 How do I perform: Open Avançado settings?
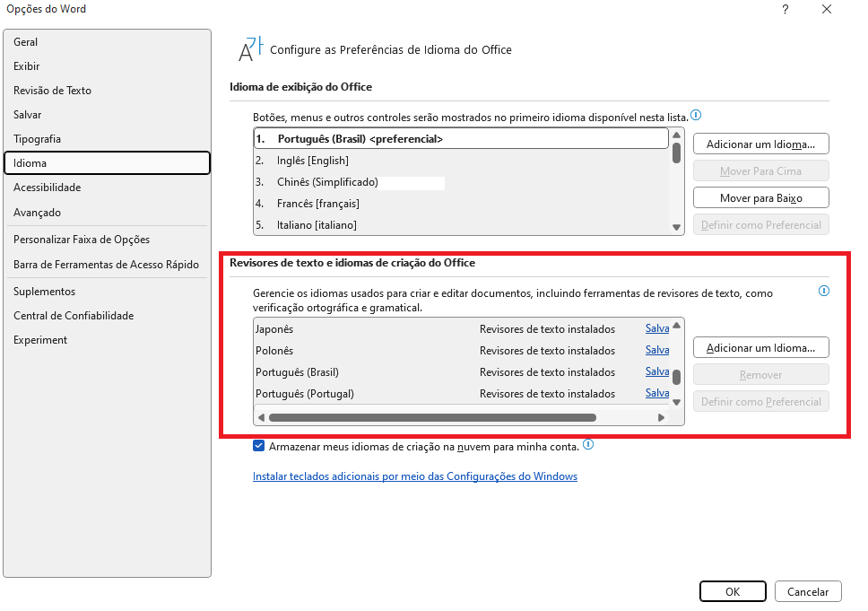(x=107, y=213)
